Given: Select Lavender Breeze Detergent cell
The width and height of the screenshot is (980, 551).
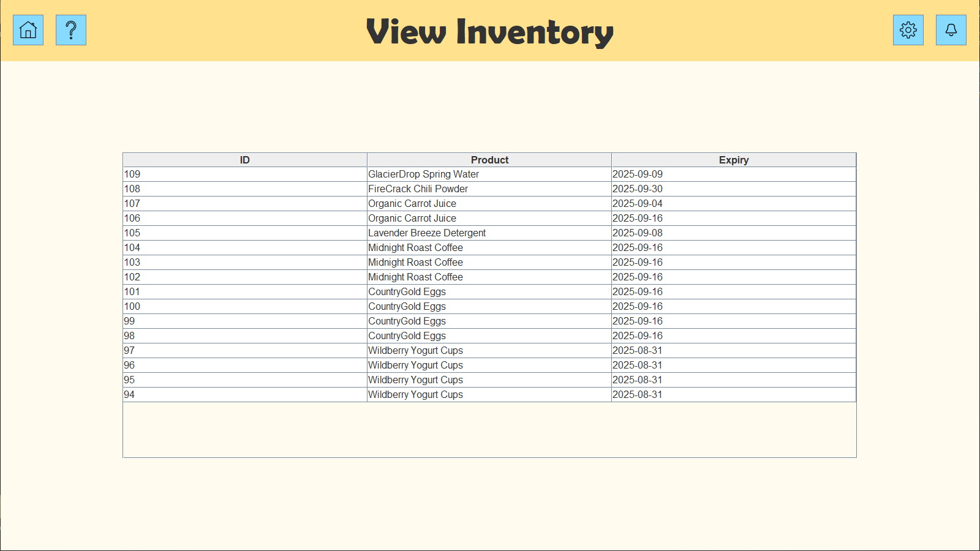Looking at the screenshot, I should [x=489, y=233].
